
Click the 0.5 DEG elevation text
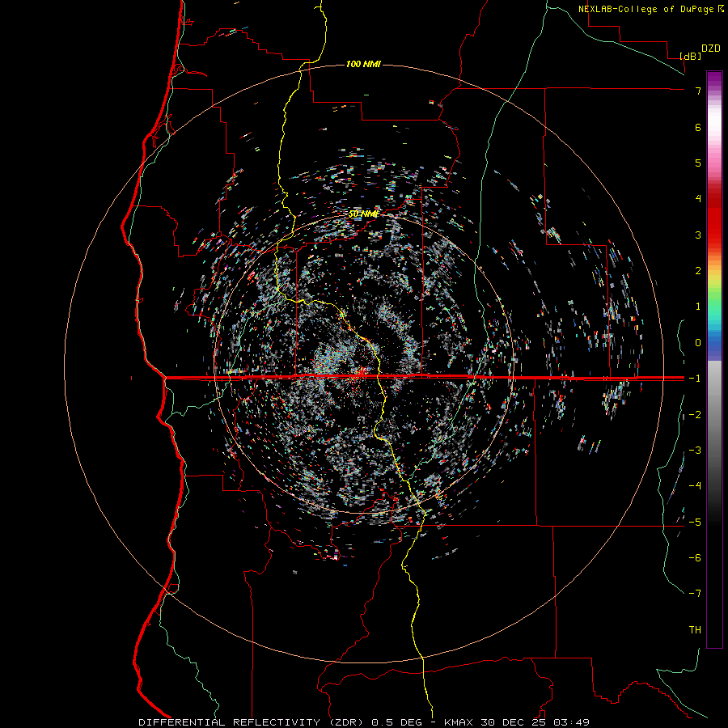396,722
